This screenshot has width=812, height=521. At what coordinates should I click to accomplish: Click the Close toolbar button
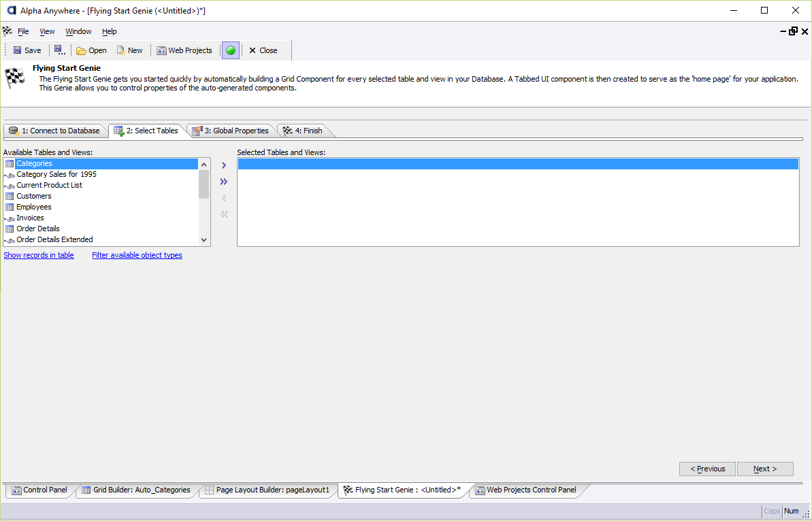[263, 50]
